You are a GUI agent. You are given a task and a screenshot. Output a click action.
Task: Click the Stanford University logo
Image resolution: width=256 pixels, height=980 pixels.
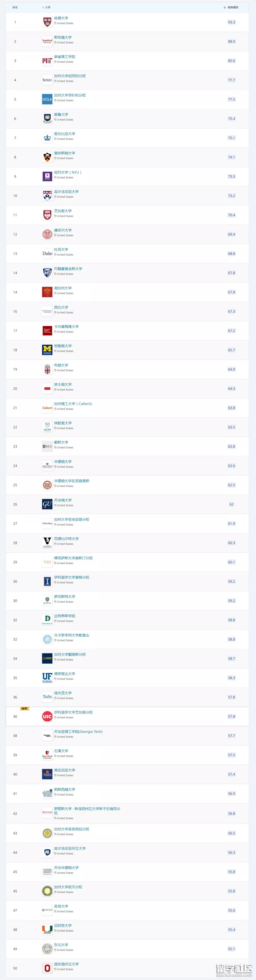47,41
